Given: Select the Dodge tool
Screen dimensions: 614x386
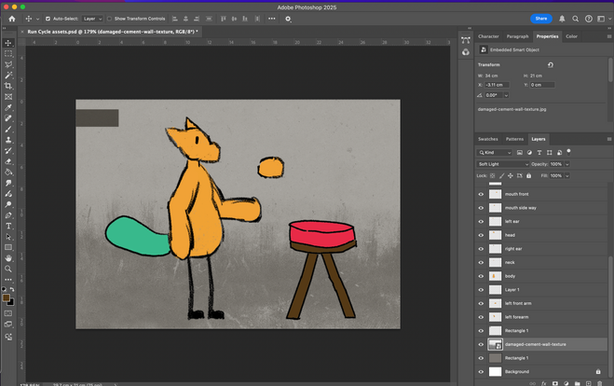Looking at the screenshot, I should [8, 204].
